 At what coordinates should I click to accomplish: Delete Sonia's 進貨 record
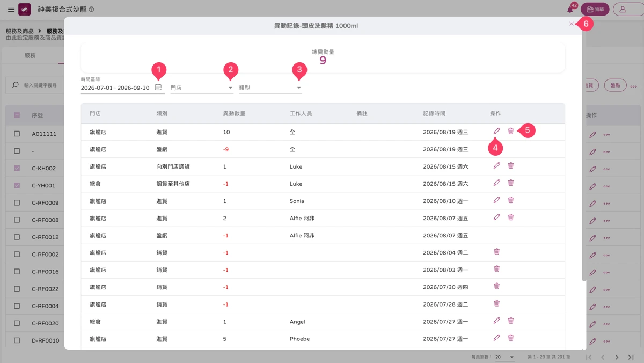511,200
